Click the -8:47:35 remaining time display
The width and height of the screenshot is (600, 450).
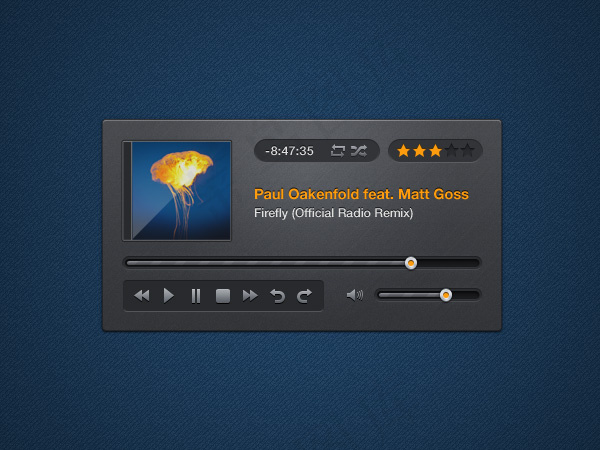coord(289,151)
